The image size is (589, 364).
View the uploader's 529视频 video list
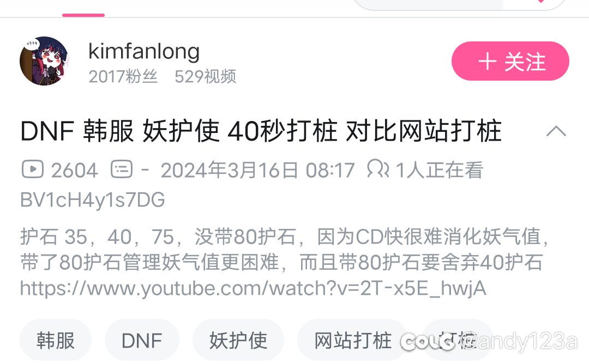pyautogui.click(x=205, y=76)
